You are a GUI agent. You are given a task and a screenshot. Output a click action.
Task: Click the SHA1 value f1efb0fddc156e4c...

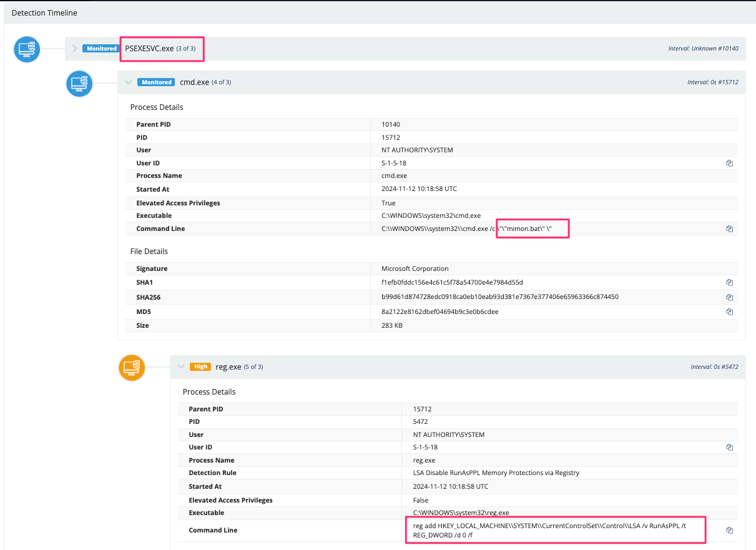point(452,282)
